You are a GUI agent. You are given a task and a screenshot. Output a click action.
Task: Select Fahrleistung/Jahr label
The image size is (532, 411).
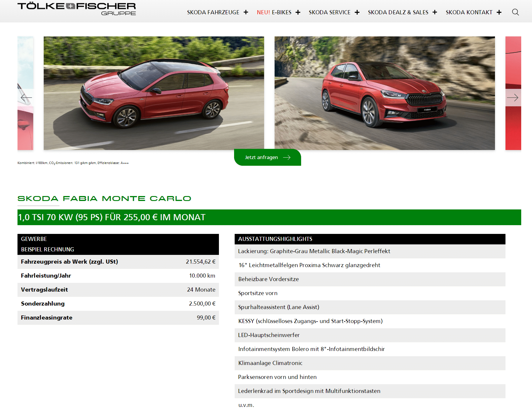click(46, 276)
